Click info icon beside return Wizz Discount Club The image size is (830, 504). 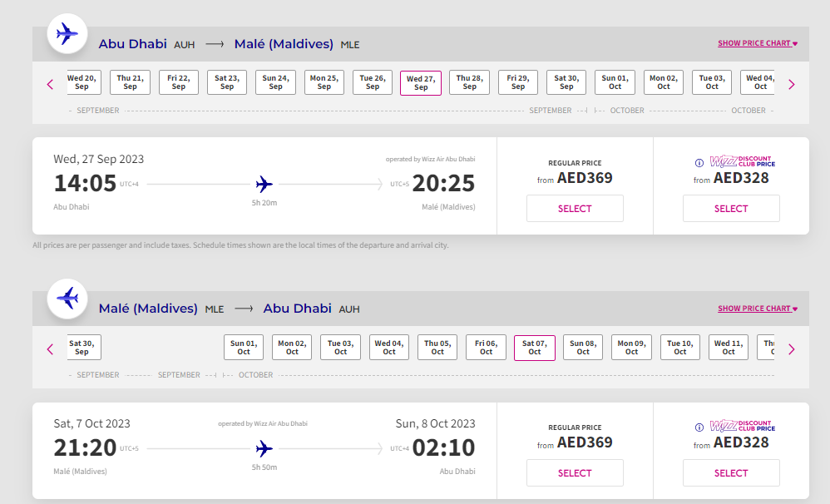(x=699, y=427)
